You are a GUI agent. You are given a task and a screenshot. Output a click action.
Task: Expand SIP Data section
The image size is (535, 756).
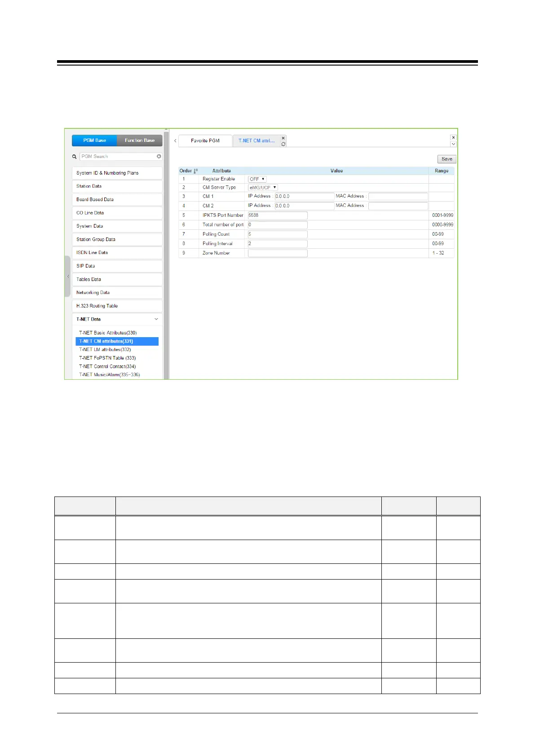tap(117, 266)
